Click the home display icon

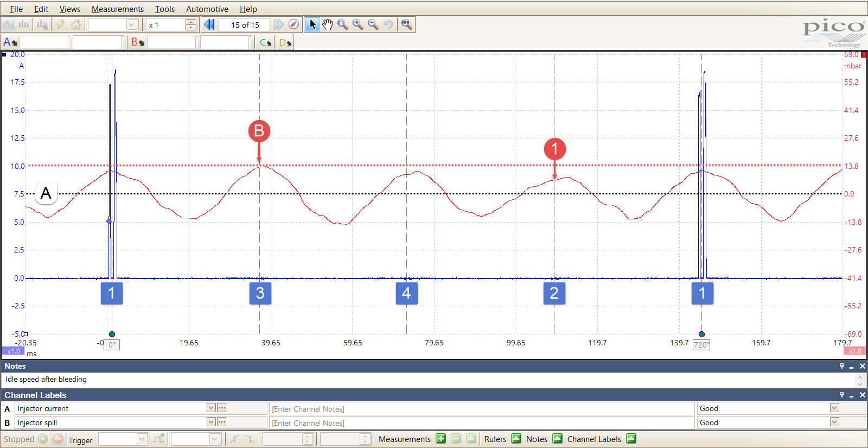[x=76, y=24]
